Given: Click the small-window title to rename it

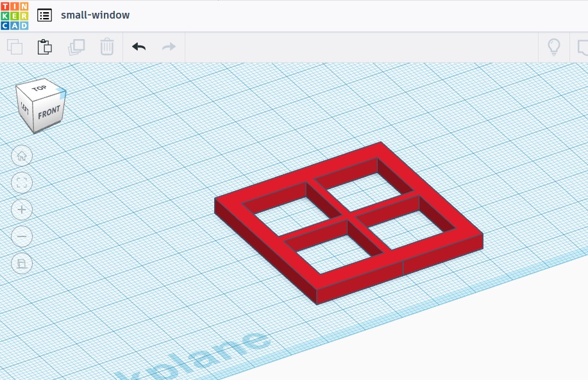Looking at the screenshot, I should (x=95, y=15).
